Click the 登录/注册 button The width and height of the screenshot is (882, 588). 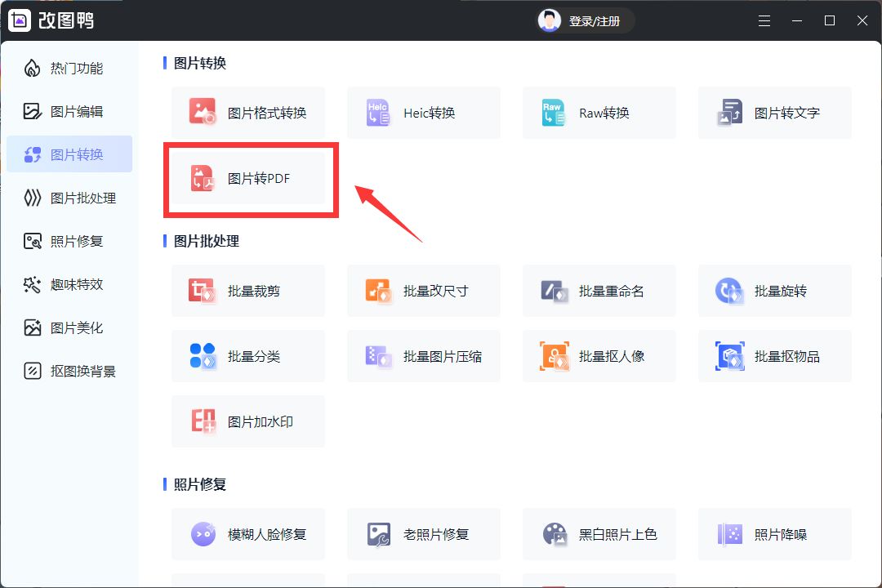coord(585,20)
